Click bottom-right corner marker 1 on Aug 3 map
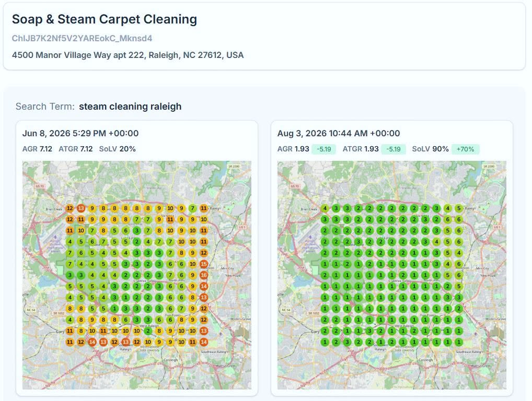The width and height of the screenshot is (532, 401). pos(459,342)
